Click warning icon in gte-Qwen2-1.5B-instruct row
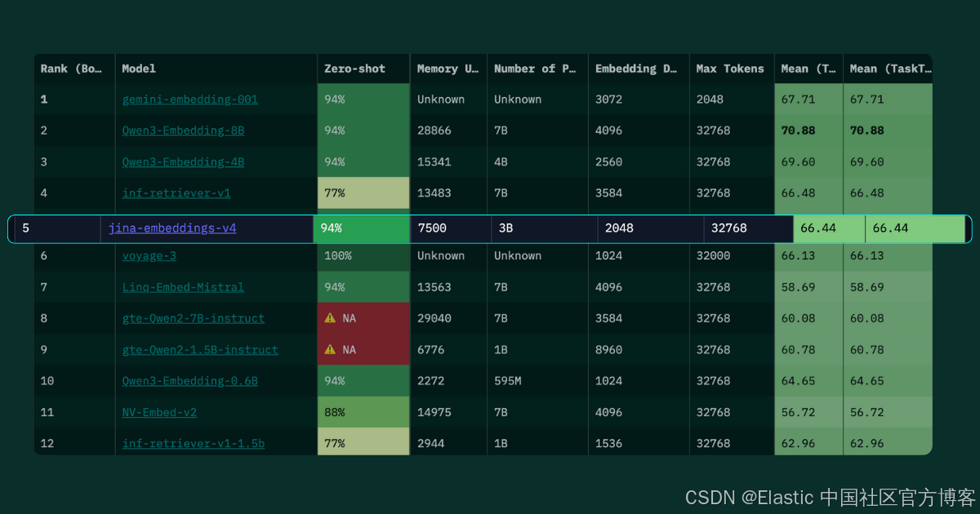 (x=330, y=349)
